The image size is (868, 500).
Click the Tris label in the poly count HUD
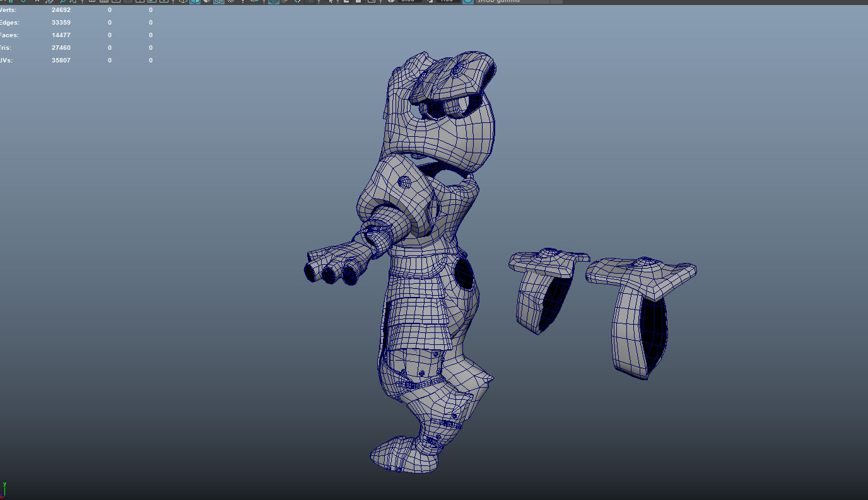coord(6,48)
